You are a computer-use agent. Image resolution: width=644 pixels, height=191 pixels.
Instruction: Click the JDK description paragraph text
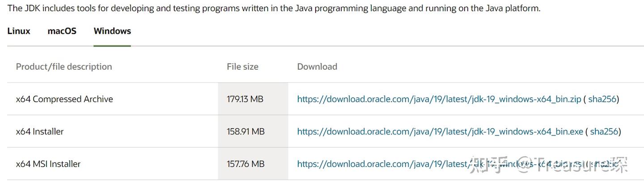[x=274, y=8]
